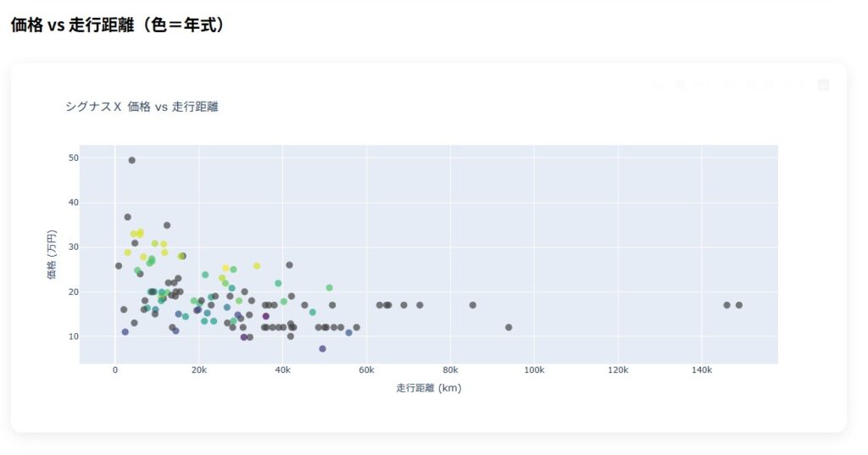The width and height of the screenshot is (868, 455).
Task: Click the lowest purple point near 50k km
Action: (322, 348)
